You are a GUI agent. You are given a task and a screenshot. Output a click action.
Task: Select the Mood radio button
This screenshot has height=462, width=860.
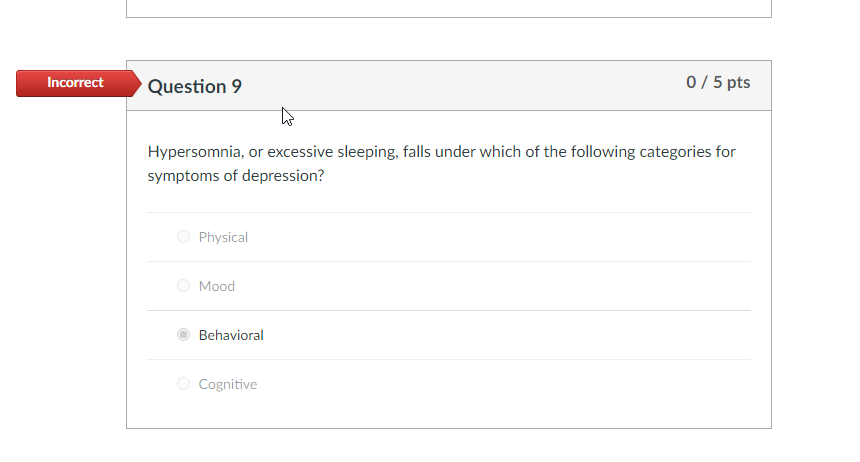(x=183, y=286)
